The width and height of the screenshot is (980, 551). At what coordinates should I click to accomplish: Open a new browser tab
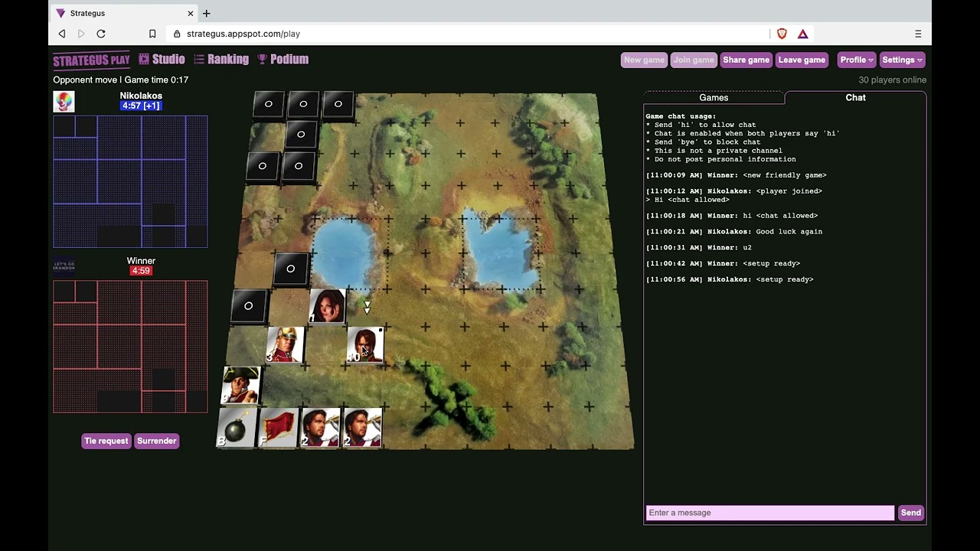pyautogui.click(x=206, y=13)
